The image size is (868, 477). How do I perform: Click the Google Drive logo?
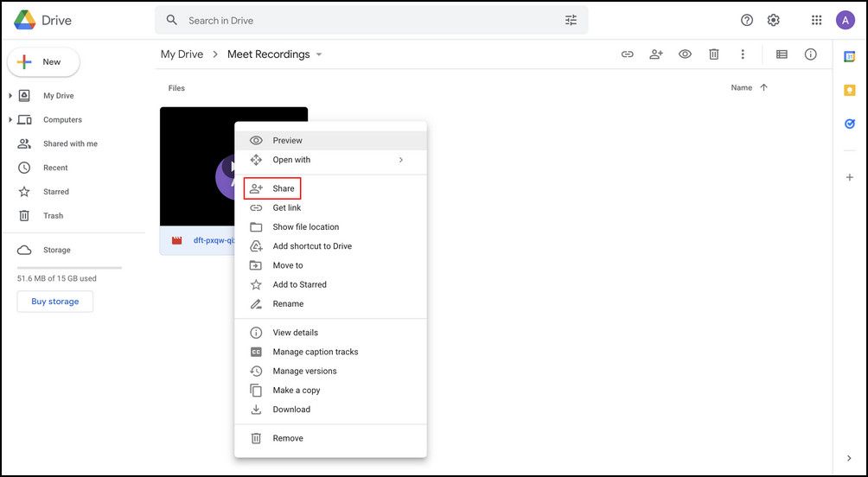tap(25, 21)
